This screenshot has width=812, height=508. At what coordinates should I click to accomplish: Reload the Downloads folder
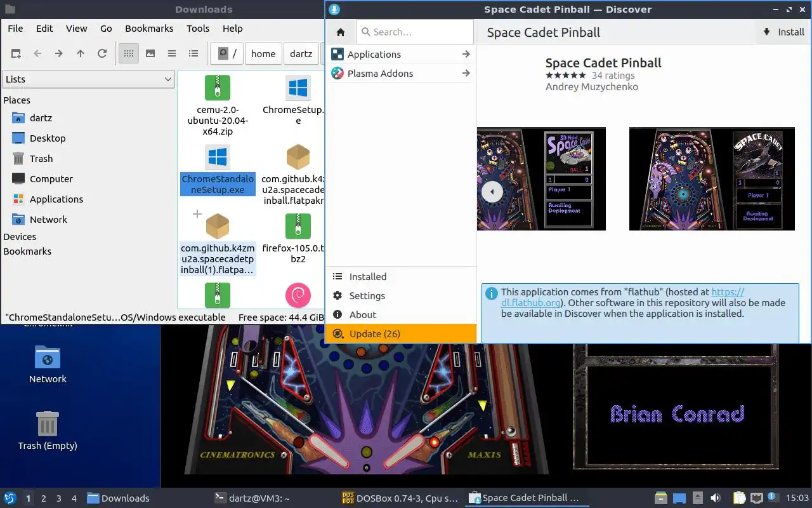coord(102,54)
